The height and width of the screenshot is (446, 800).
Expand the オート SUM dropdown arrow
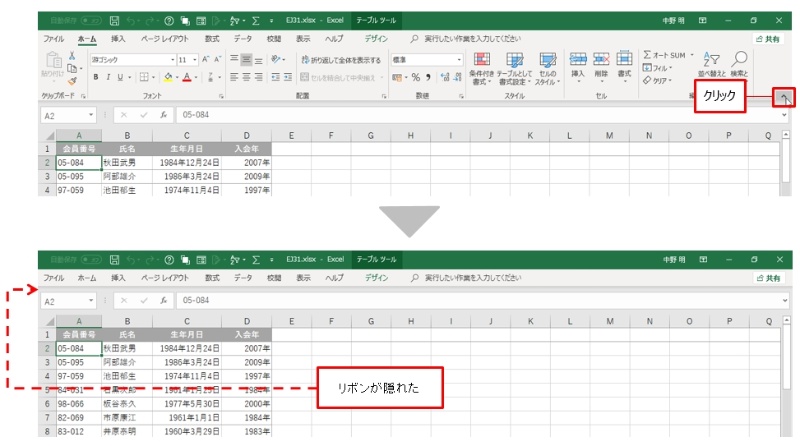click(693, 56)
